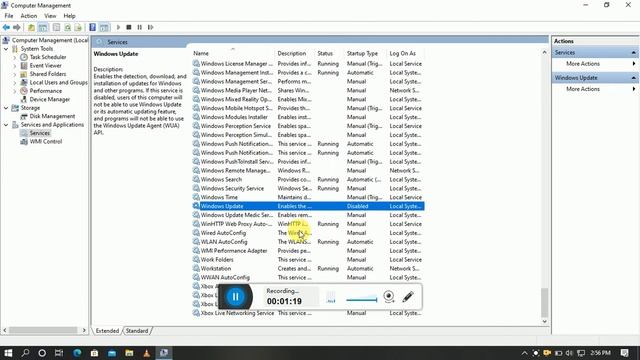Sort services by the Name column header
Image resolution: width=640 pixels, height=360 pixels.
click(x=233, y=53)
